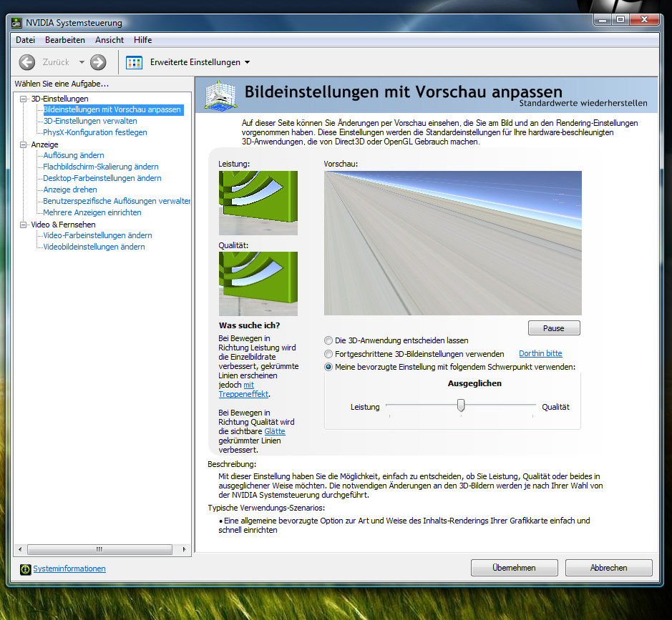This screenshot has width=672, height=620.
Task: Click Standardwerte wiederherstellen link
Action: (x=583, y=103)
